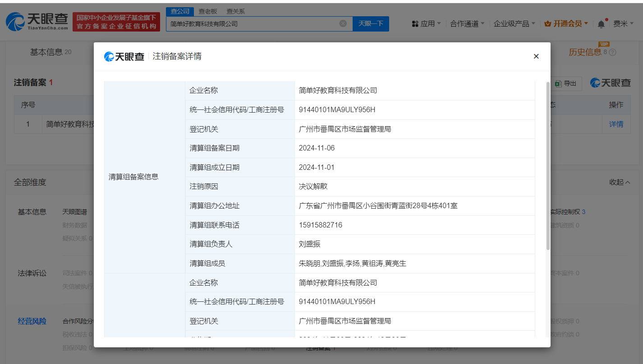Click the 导出 export button

(x=565, y=83)
